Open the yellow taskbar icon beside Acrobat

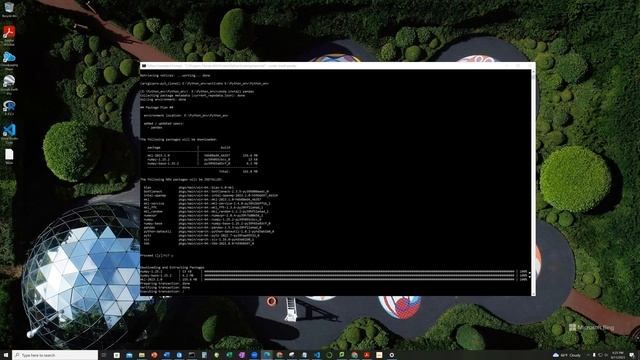tap(379, 355)
